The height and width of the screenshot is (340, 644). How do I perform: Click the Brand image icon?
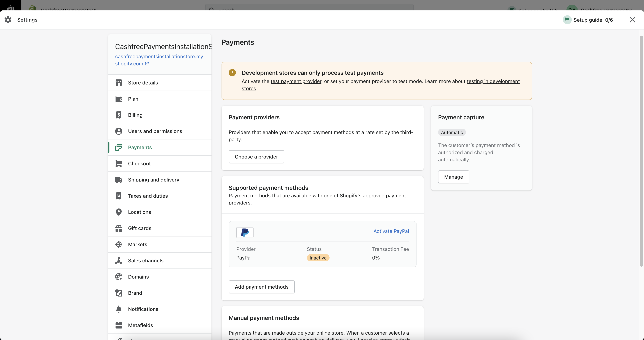119,293
